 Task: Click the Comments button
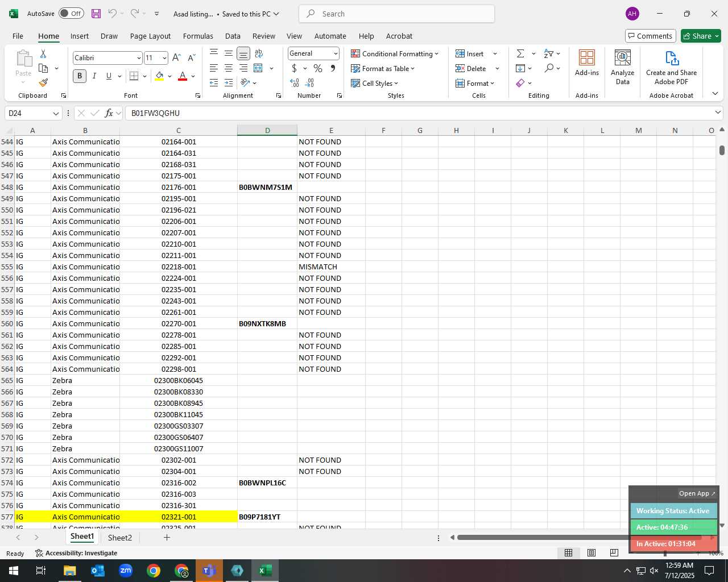tap(650, 36)
